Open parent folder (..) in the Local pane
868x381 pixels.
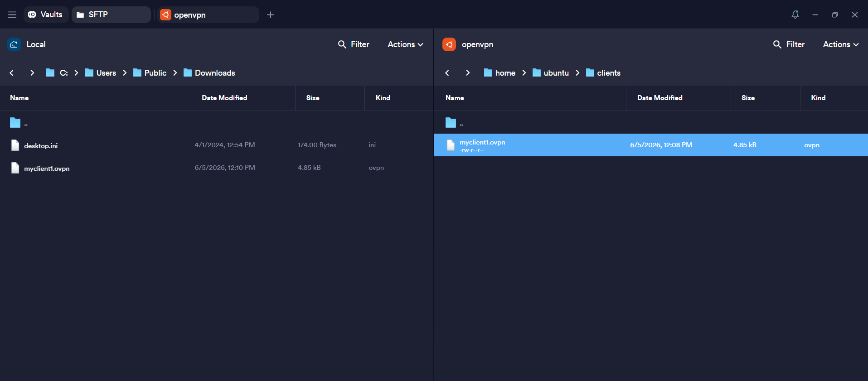tap(217, 122)
